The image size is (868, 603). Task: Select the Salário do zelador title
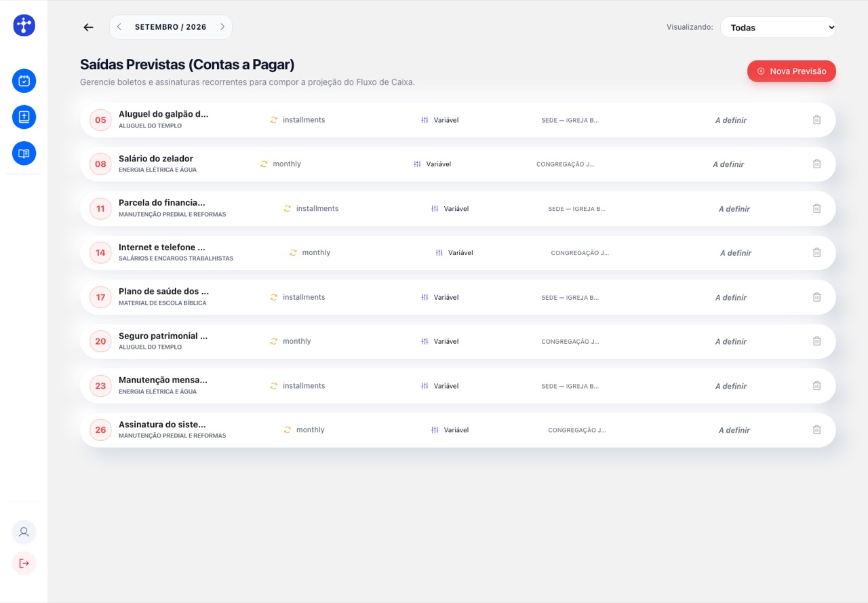[x=156, y=158]
